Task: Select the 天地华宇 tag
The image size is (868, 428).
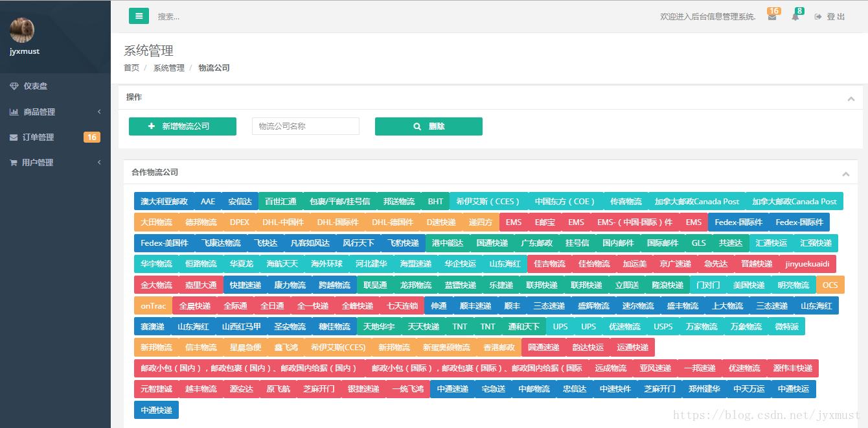Action: point(379,326)
